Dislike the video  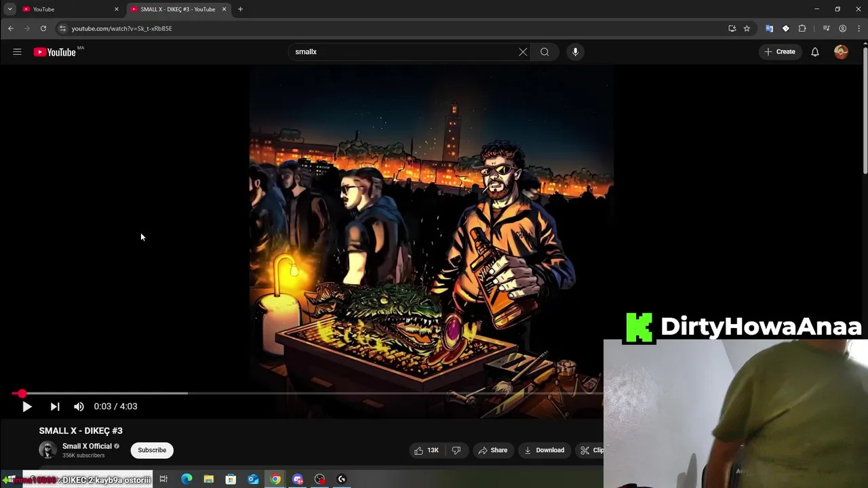456,450
